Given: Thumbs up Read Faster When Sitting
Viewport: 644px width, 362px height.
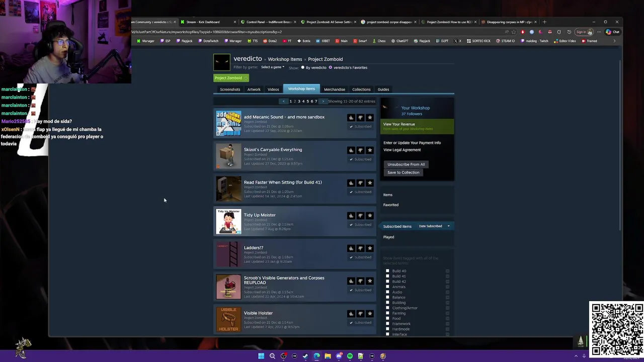Looking at the screenshot, I should [351, 183].
